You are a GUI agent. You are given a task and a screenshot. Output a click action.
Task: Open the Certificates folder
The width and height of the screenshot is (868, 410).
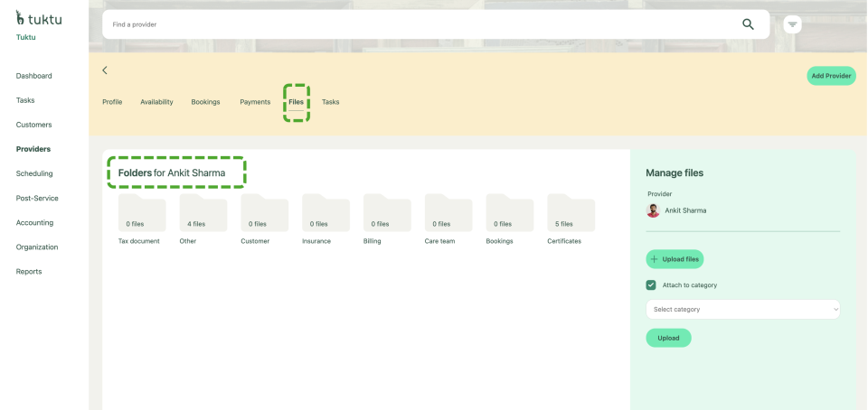coord(571,214)
